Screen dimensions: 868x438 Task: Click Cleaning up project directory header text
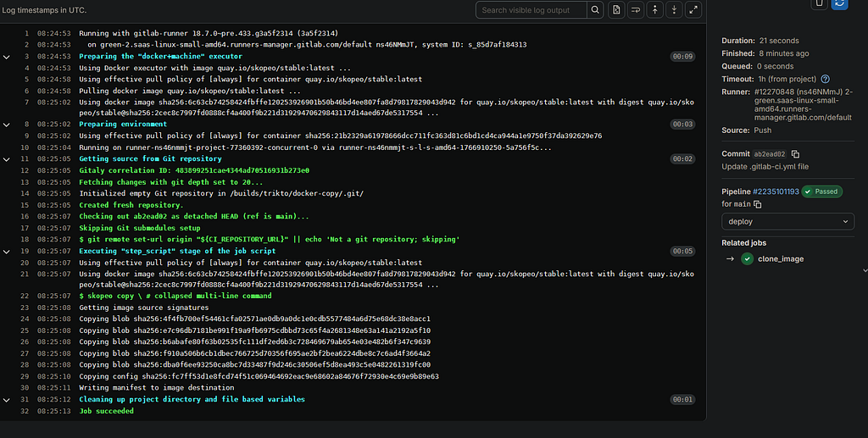tap(192, 399)
